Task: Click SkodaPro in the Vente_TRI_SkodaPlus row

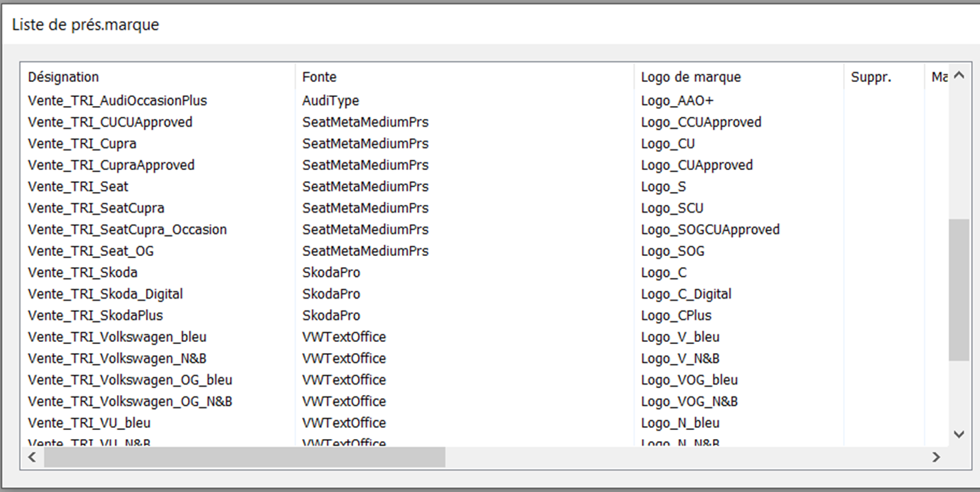Action: [331, 314]
